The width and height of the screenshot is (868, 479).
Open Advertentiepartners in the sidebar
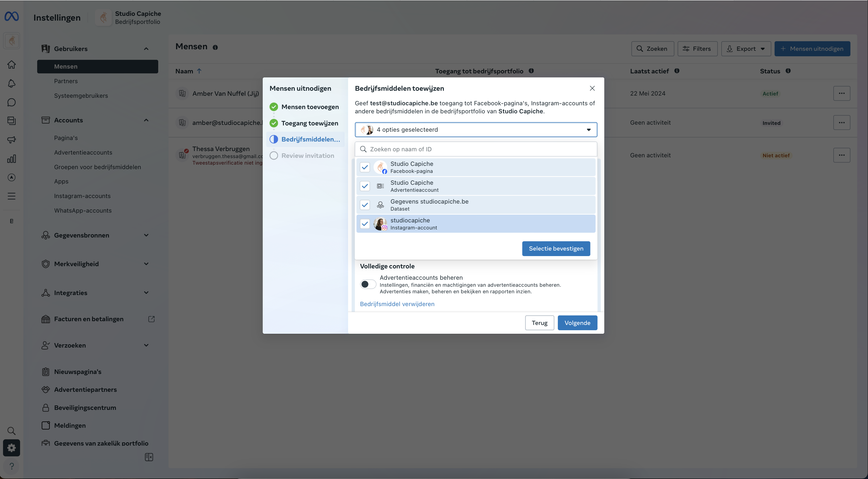[86, 390]
